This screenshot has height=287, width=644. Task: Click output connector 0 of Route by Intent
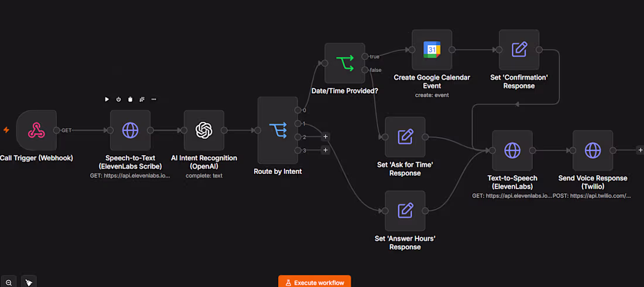click(x=298, y=110)
